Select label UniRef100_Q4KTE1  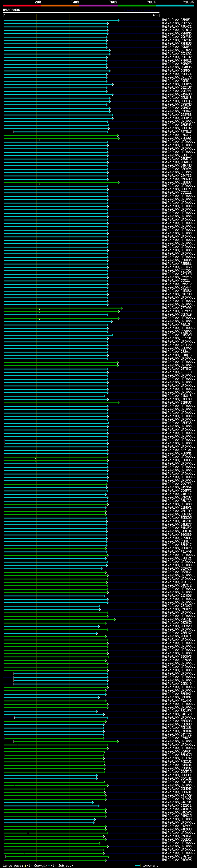177,494
